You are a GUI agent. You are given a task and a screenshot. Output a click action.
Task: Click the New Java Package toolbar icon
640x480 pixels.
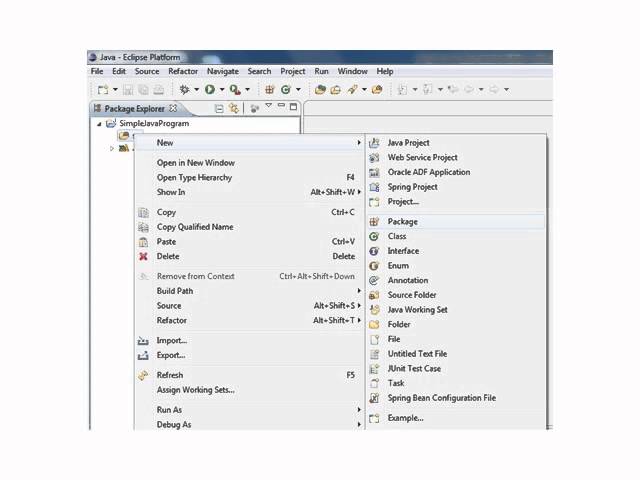tap(269, 89)
